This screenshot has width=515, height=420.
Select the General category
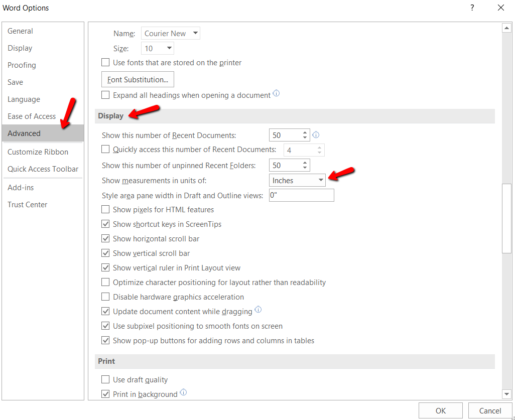pos(43,31)
